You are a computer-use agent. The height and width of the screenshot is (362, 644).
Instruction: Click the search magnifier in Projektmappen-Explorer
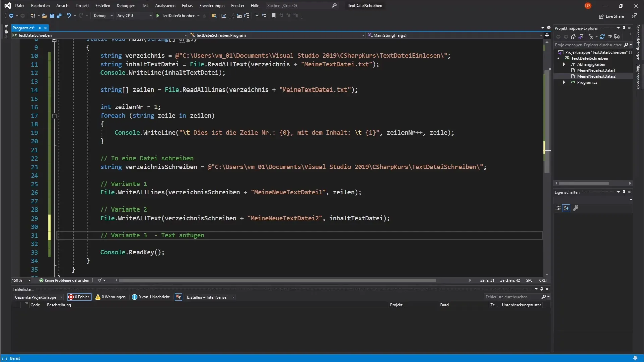coord(626,45)
